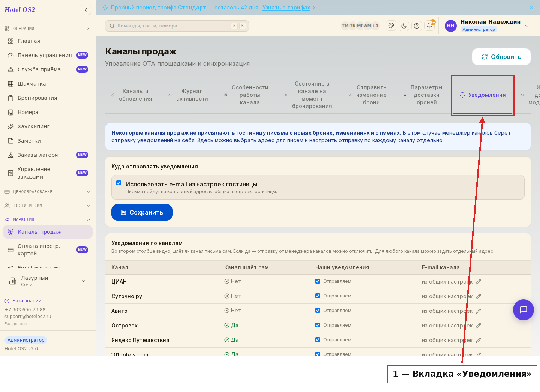
Task: Focus the Команды, гости, номера search field
Action: [x=177, y=26]
